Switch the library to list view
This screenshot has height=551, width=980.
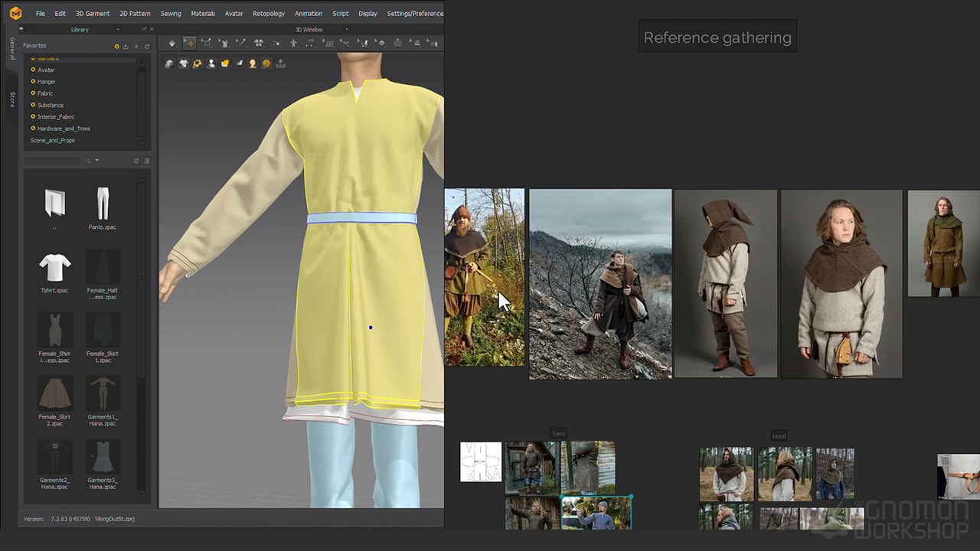tap(147, 161)
